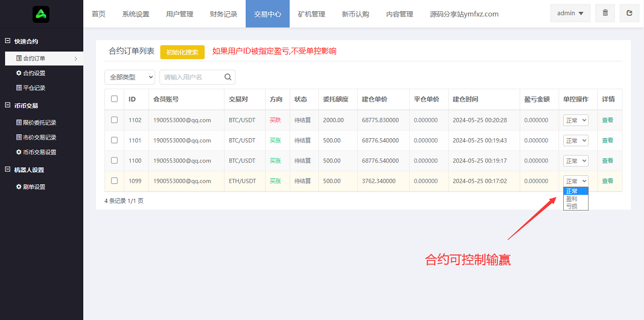Click the logout arrow icon in header
The height and width of the screenshot is (320, 644).
tap(629, 13)
